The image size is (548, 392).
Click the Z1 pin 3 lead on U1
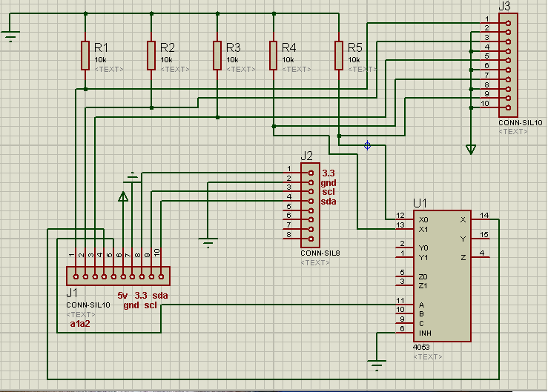click(x=404, y=285)
